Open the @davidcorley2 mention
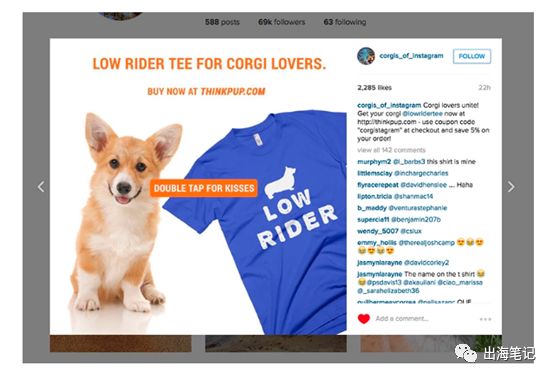The width and height of the screenshot is (553, 379). [x=426, y=263]
